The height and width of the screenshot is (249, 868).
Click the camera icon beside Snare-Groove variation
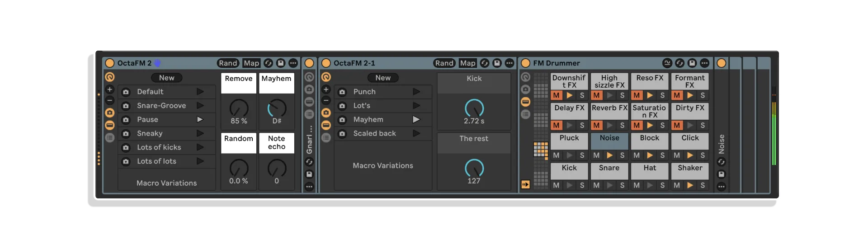coord(126,106)
